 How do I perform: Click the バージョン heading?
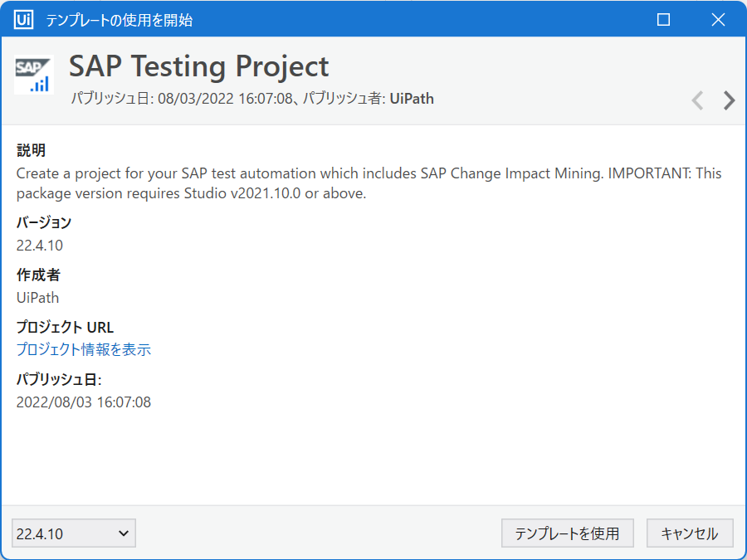[44, 222]
